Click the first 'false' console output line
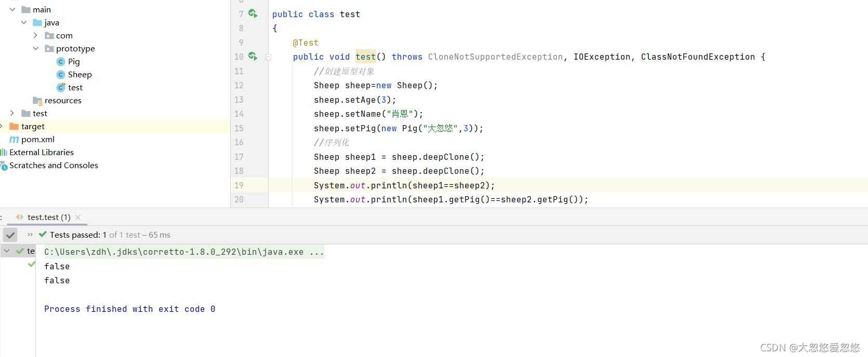 pyautogui.click(x=57, y=266)
